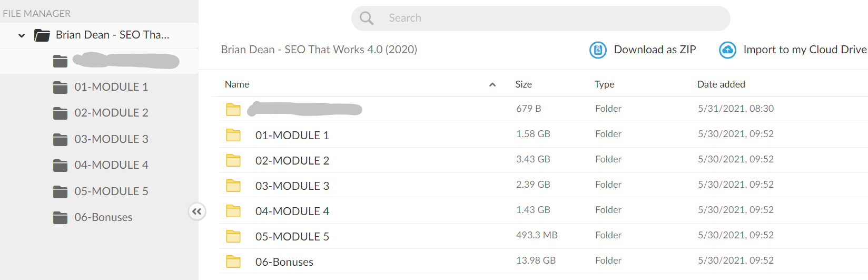Sort list by Type column header
Viewport: 868px width, 280px height.
604,84
